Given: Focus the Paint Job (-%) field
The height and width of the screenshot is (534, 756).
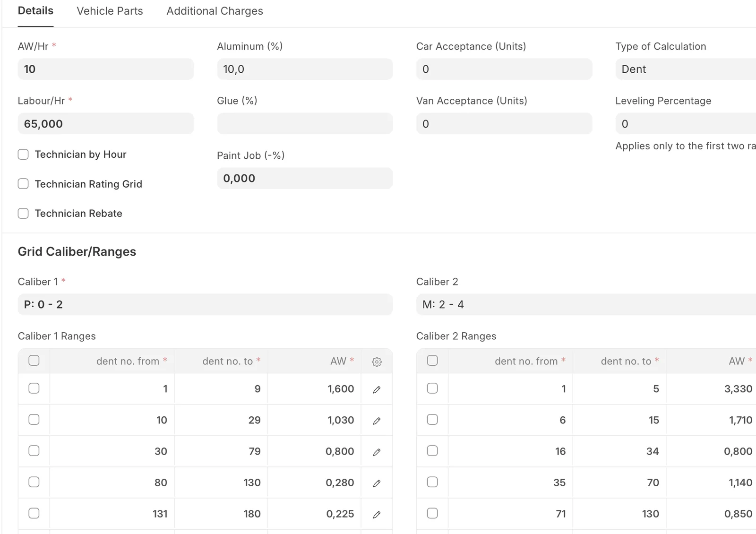Looking at the screenshot, I should tap(305, 179).
